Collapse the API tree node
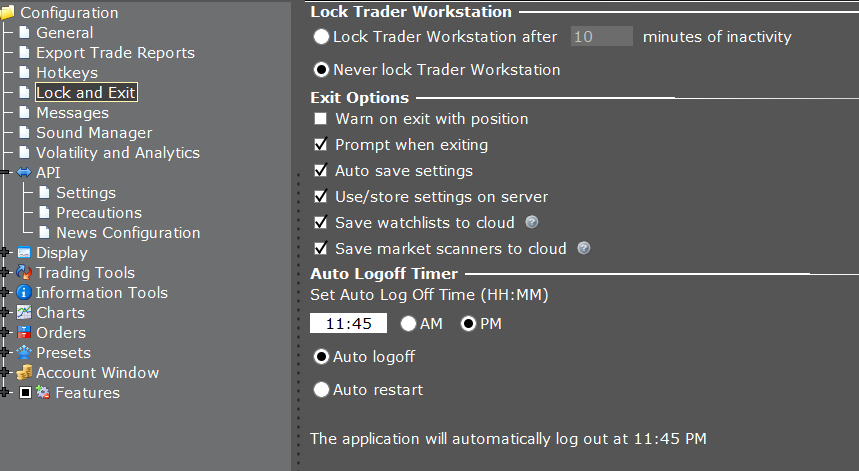 coord(6,173)
